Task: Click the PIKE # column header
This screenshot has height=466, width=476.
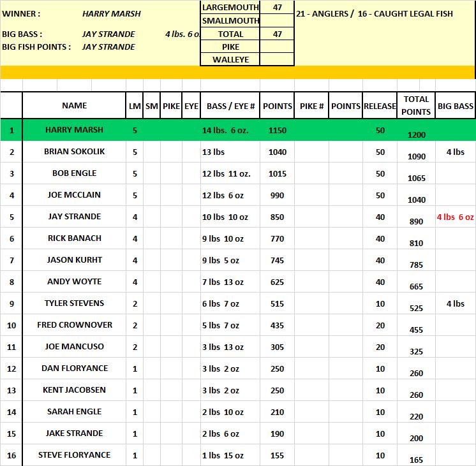Action: click(312, 106)
